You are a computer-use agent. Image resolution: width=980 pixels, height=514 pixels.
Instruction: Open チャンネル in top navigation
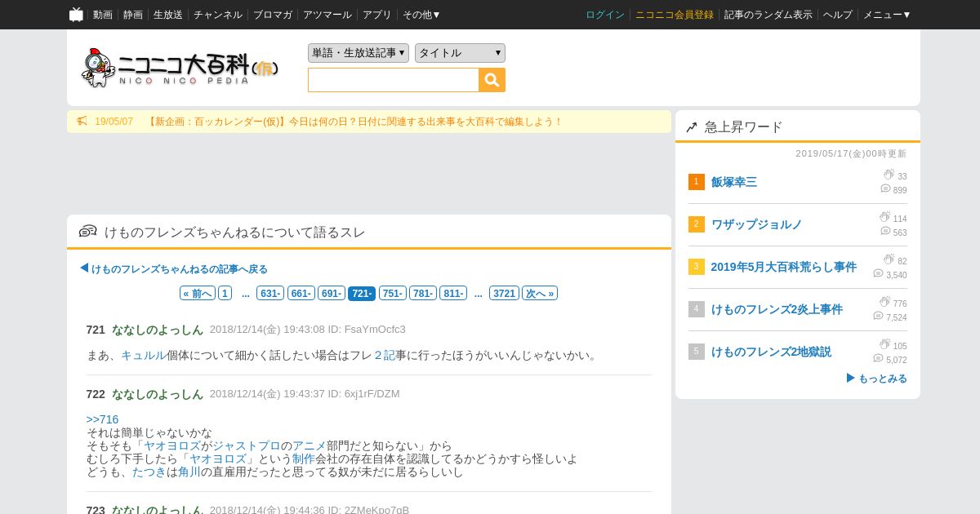coord(218,15)
